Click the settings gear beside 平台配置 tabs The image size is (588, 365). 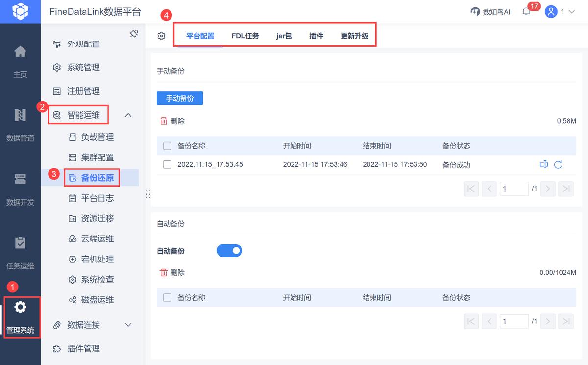[x=161, y=35]
